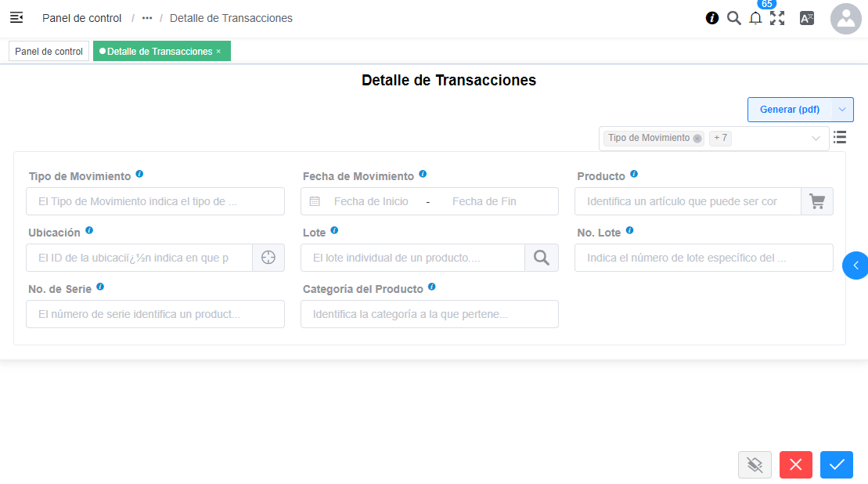Clear the form with the eraser button
Image resolution: width=868 pixels, height=484 pixels.
pyautogui.click(x=755, y=464)
